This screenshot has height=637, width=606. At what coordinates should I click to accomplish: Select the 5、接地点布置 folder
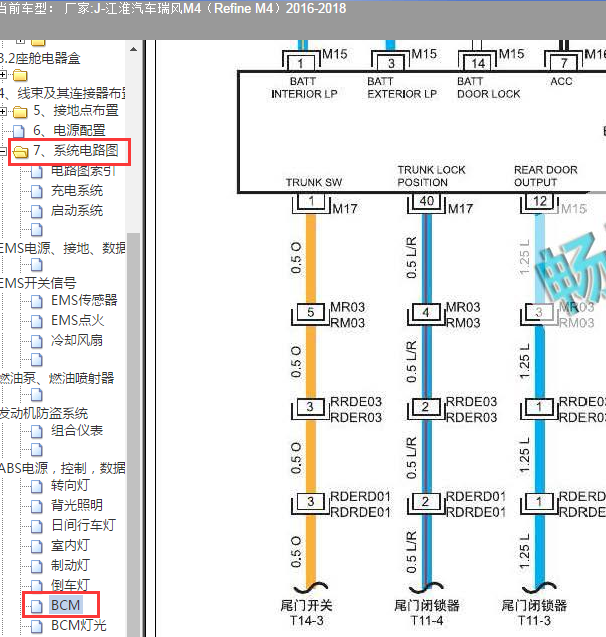click(x=76, y=110)
